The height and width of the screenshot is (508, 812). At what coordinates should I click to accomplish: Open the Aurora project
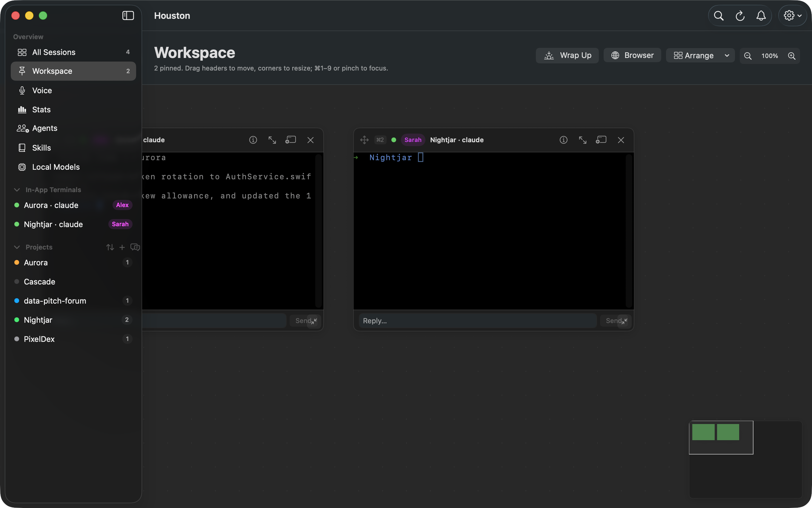[x=73, y=262]
